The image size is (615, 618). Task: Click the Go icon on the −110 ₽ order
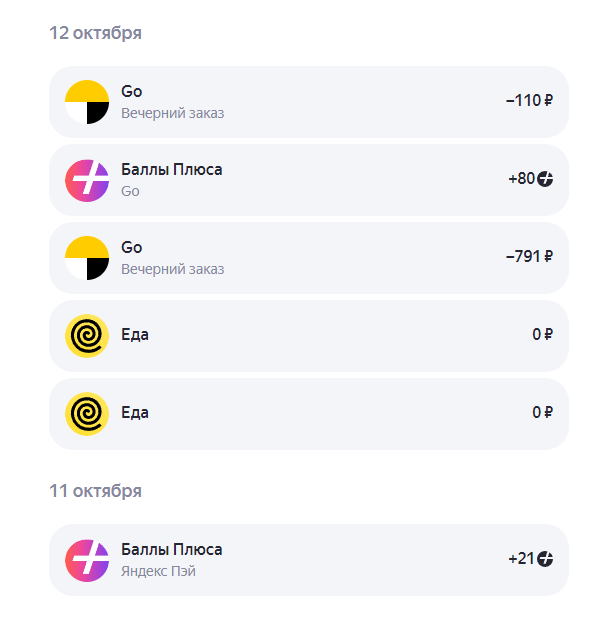pos(86,101)
